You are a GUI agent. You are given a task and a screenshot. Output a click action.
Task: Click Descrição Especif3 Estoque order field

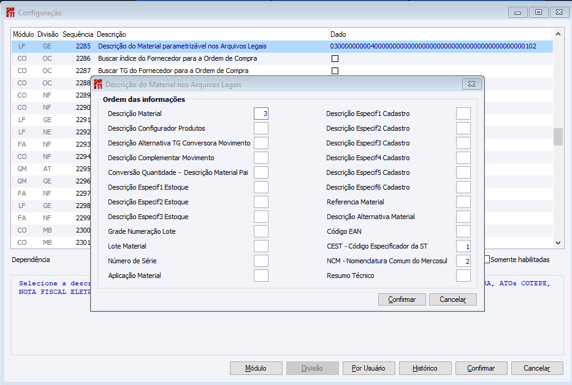261,216
